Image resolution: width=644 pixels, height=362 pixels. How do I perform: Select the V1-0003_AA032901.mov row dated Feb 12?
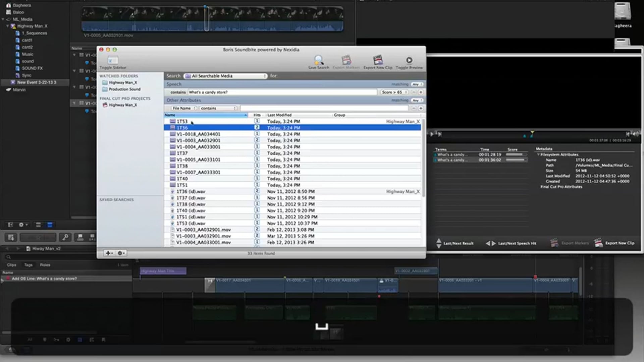(292, 230)
